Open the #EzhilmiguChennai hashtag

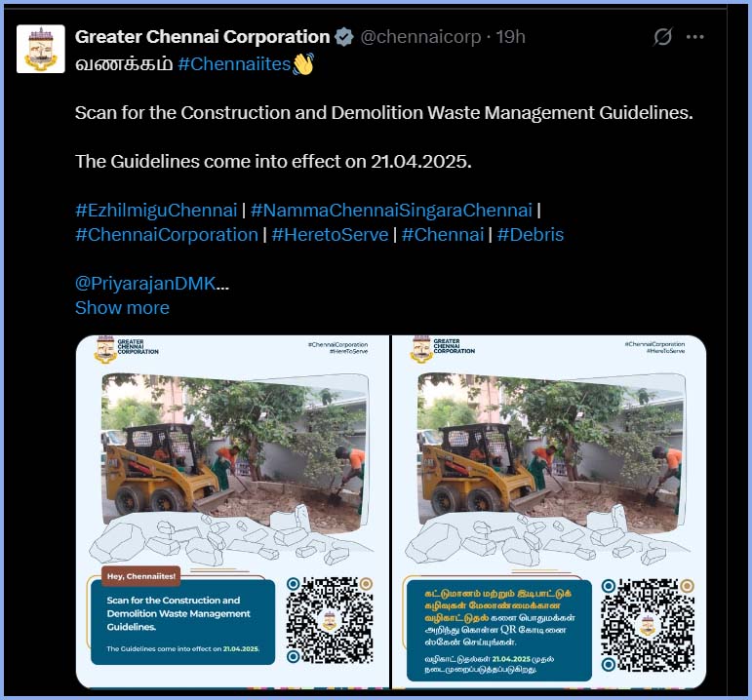point(156,210)
